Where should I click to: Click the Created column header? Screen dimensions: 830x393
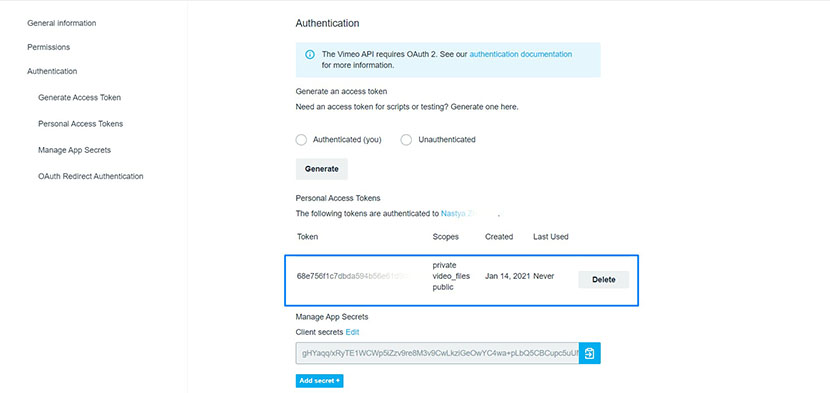pos(499,237)
